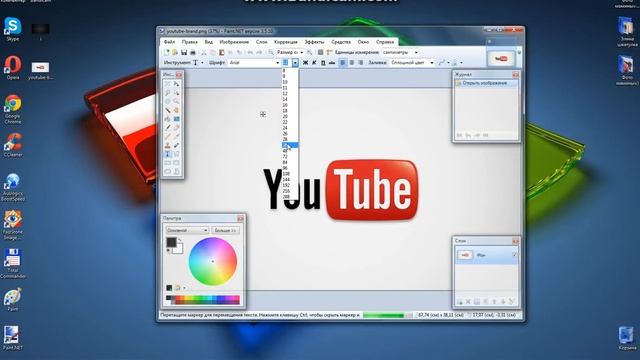Select the Freeform Shape tool

[x=176, y=172]
